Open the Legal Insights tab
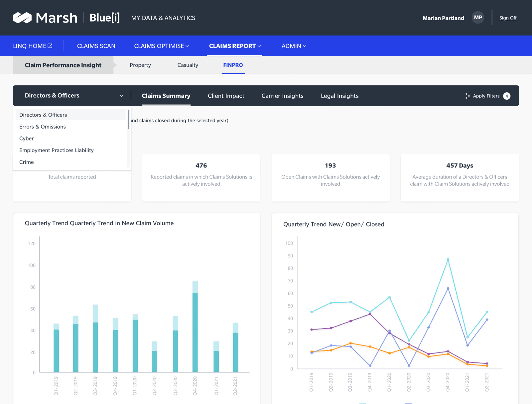Image resolution: width=532 pixels, height=404 pixels. click(339, 96)
